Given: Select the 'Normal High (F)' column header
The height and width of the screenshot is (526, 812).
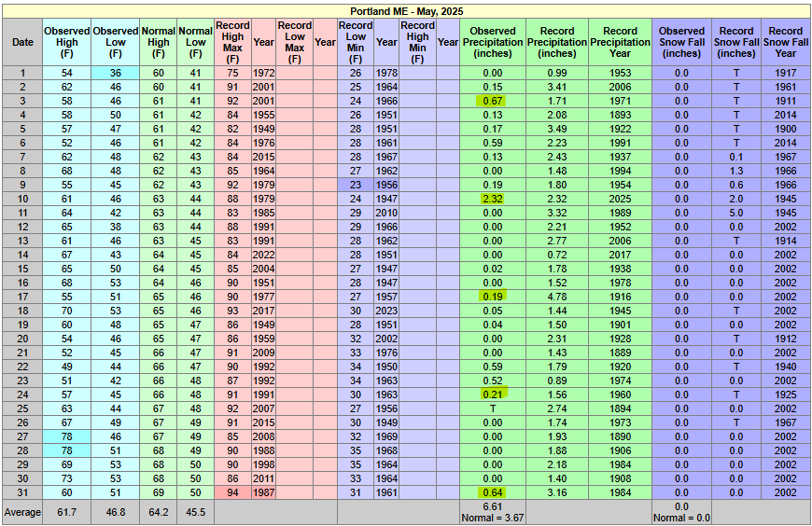Looking at the screenshot, I should point(159,42).
